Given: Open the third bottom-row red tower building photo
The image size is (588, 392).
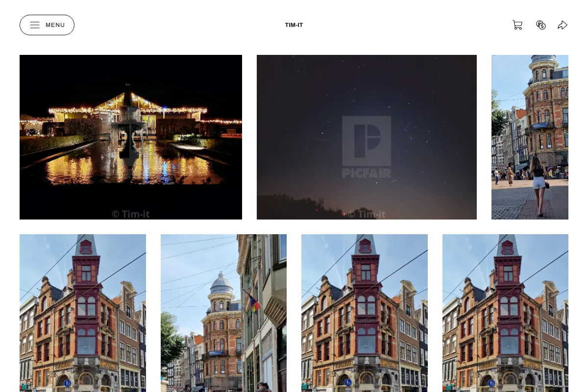Looking at the screenshot, I should click(365, 313).
